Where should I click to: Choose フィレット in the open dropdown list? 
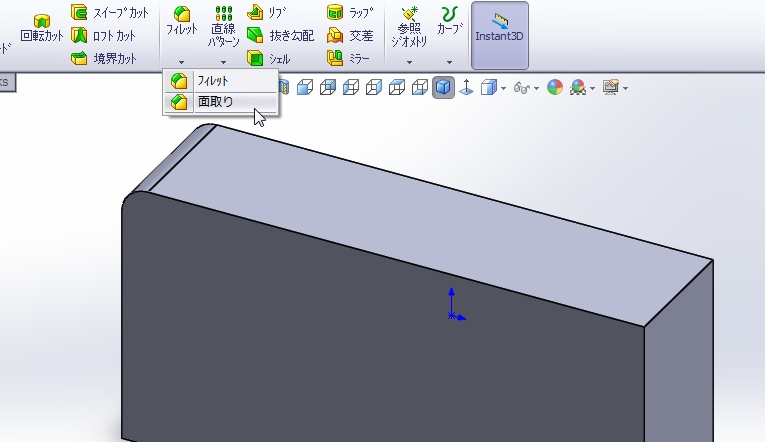[x=220, y=81]
